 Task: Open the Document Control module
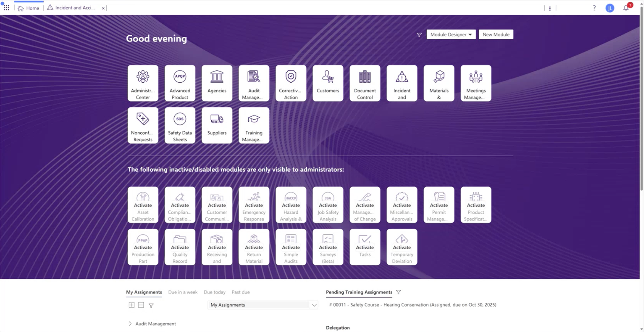point(365,83)
